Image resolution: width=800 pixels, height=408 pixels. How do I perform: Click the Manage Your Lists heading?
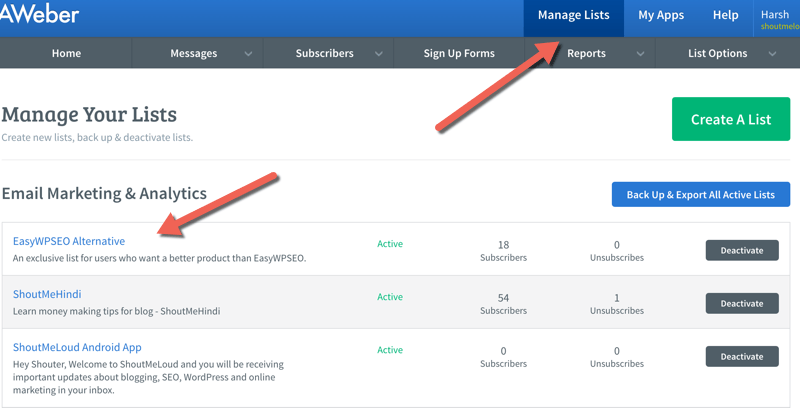click(89, 115)
